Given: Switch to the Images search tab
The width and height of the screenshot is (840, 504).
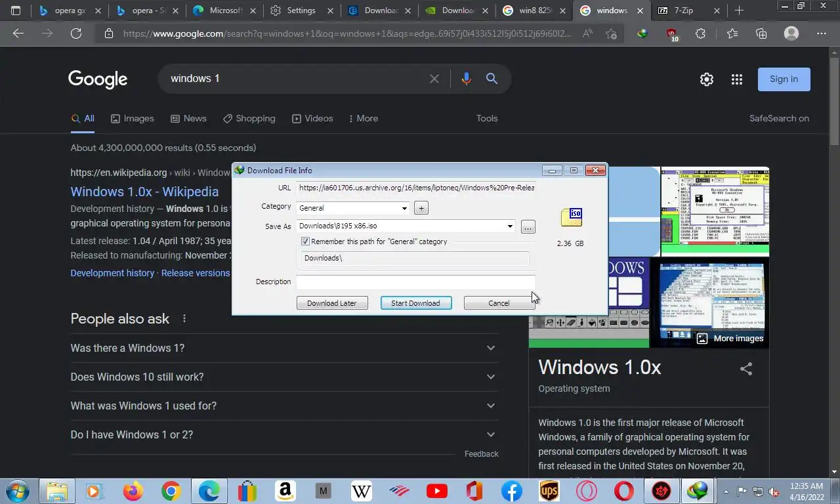Looking at the screenshot, I should pos(132,118).
